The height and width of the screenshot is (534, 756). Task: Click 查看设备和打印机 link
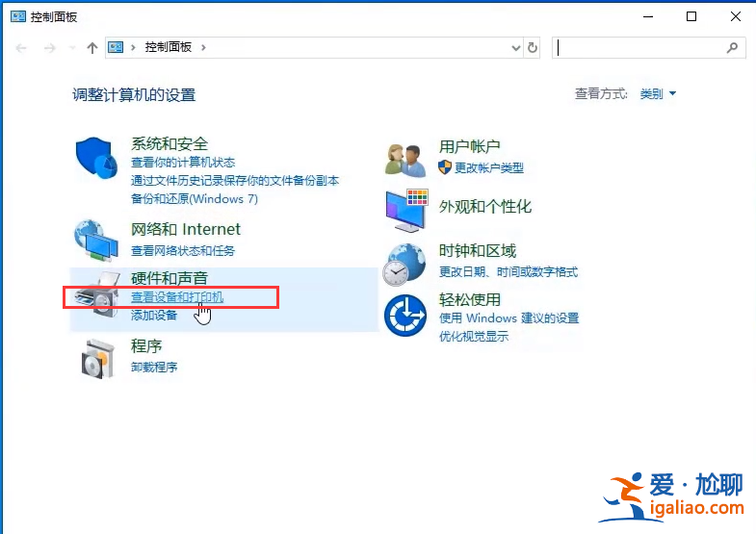click(x=177, y=297)
